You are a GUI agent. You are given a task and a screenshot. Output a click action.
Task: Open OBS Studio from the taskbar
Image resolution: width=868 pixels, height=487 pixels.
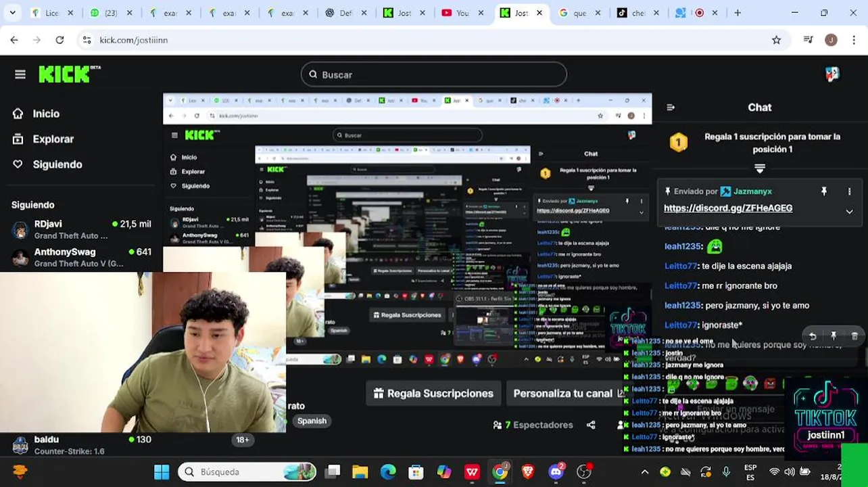(584, 471)
